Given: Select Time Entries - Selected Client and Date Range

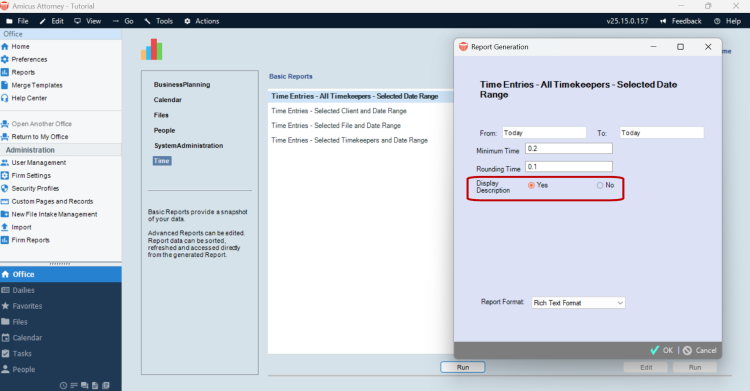Looking at the screenshot, I should pos(339,111).
